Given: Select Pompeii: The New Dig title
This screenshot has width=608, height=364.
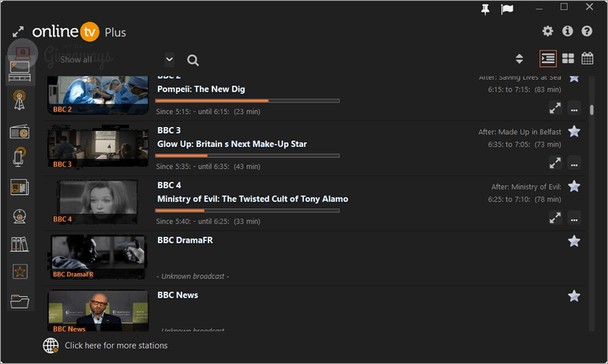Looking at the screenshot, I should pyautogui.click(x=201, y=89).
